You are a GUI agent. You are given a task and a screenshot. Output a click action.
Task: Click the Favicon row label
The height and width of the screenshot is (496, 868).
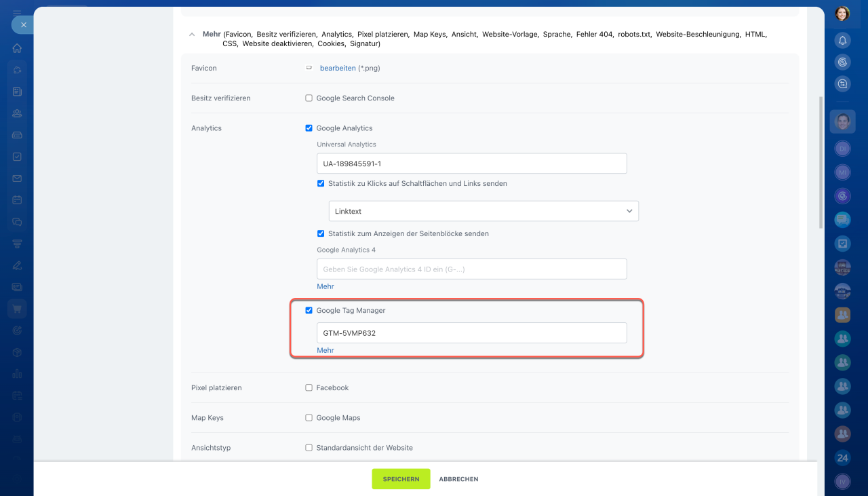[204, 69]
